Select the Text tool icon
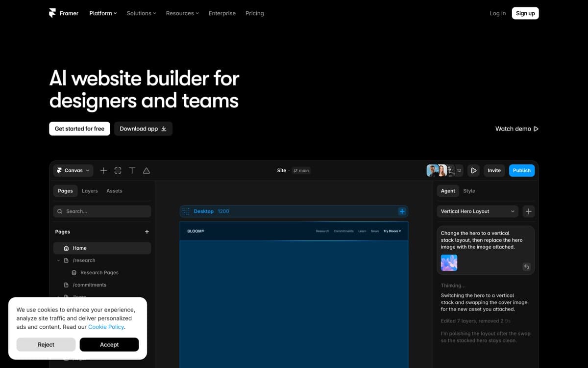Viewport: 588px width, 368px height. 132,170
